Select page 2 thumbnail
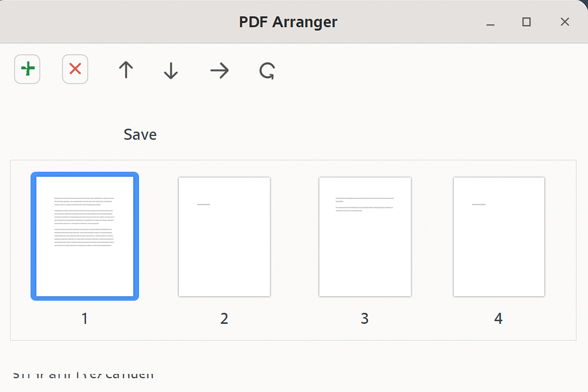The image size is (588, 392). click(224, 237)
